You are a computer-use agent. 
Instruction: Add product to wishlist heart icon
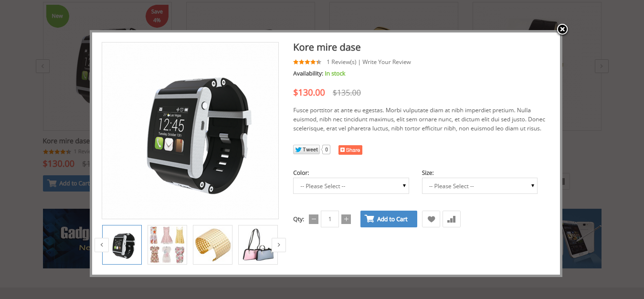(x=431, y=219)
